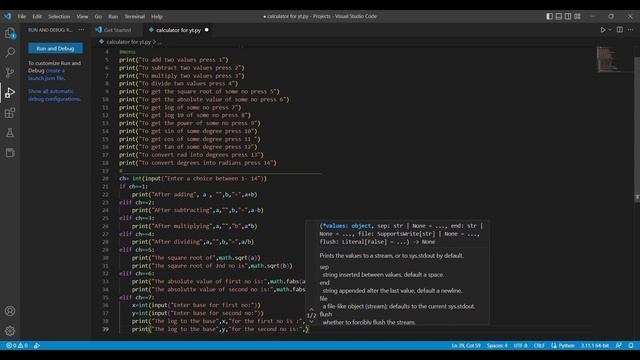Open the Search view in activity bar

[x=10, y=52]
